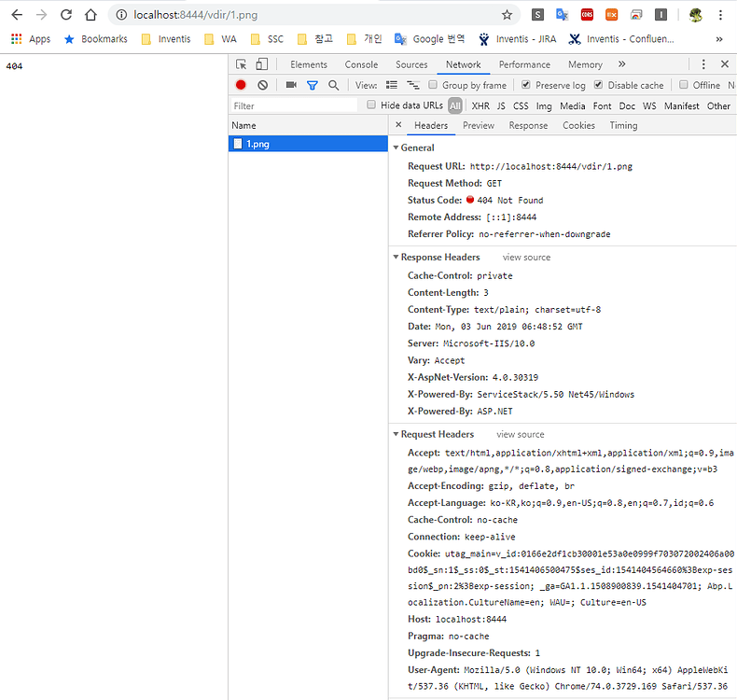Image resolution: width=737 pixels, height=700 pixels.
Task: Focus the network Filter text field
Action: click(294, 105)
